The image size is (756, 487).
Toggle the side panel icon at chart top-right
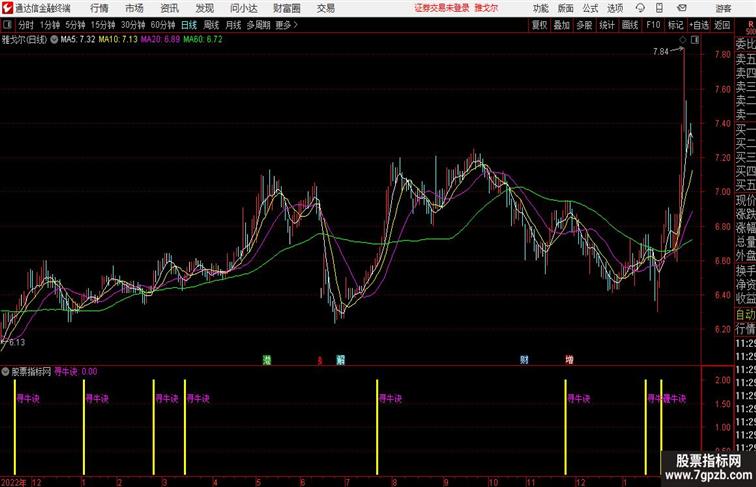pos(695,40)
